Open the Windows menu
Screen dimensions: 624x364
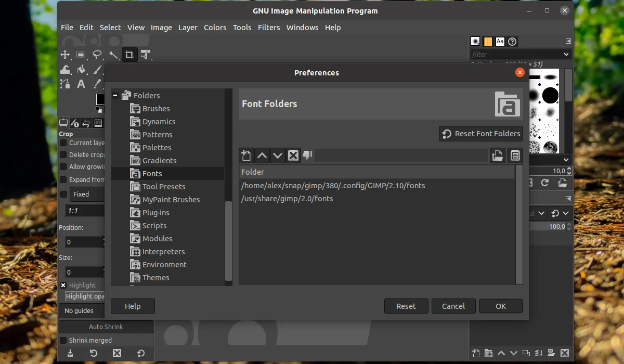pyautogui.click(x=302, y=28)
